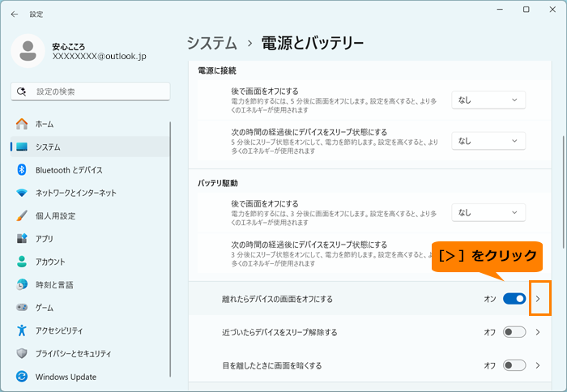567x392 pixels.
Task: Open アクセシビリティ settings
Action: [90, 330]
